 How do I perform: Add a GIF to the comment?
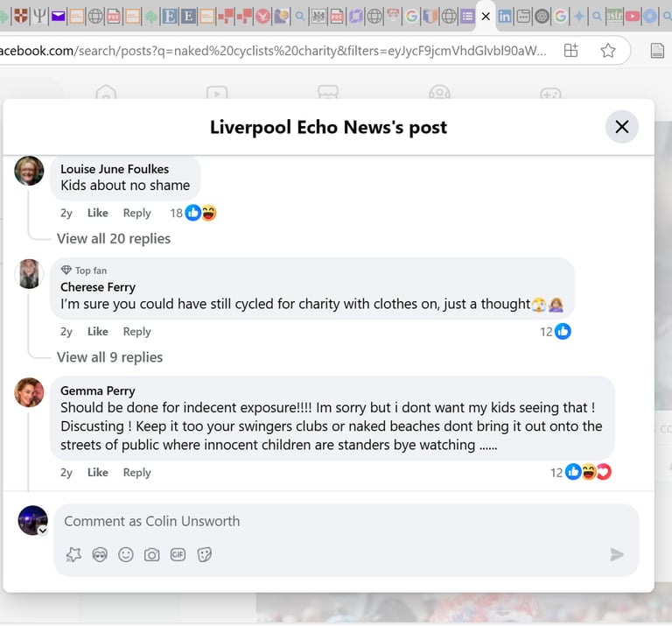point(178,555)
